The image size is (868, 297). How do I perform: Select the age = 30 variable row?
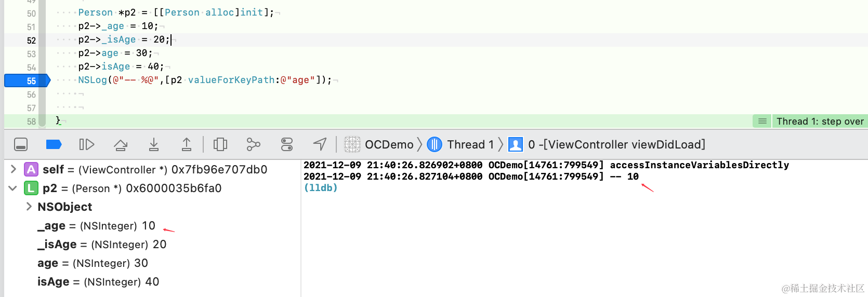(x=93, y=263)
